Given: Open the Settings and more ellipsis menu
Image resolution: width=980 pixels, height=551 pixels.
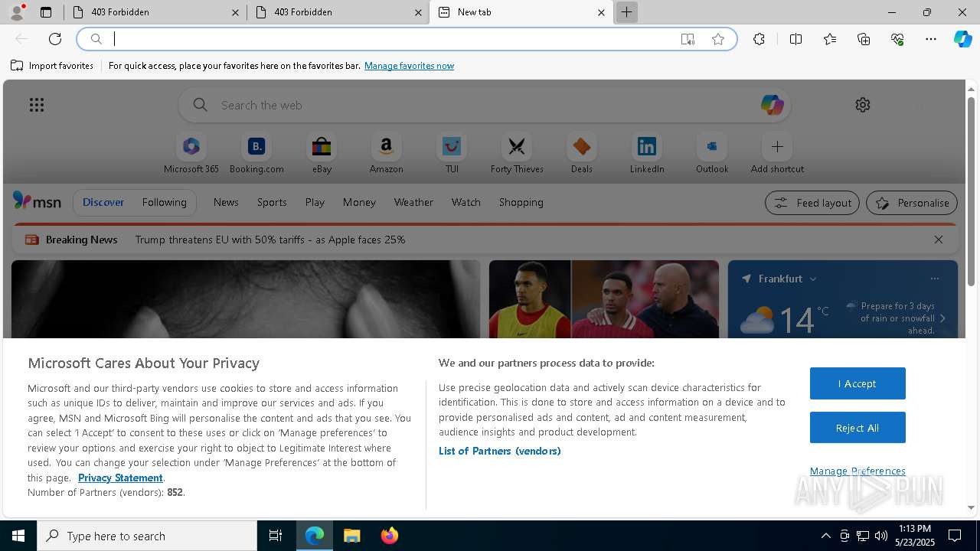Looking at the screenshot, I should click(x=931, y=39).
